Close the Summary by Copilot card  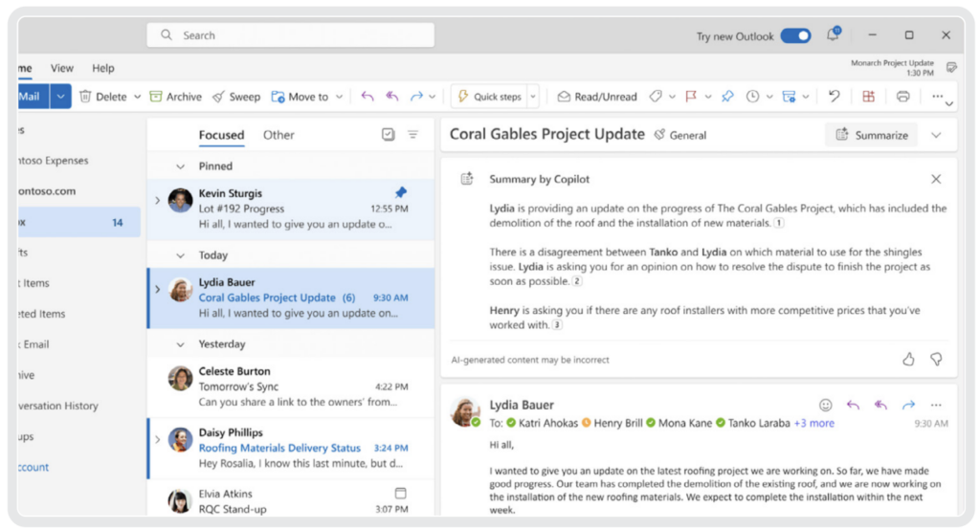tap(936, 179)
